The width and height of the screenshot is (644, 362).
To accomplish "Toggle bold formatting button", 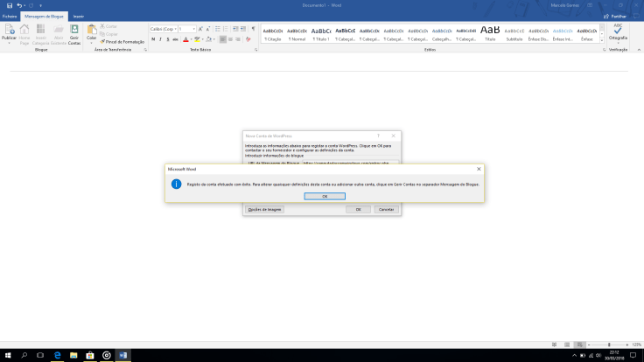I will [152, 39].
